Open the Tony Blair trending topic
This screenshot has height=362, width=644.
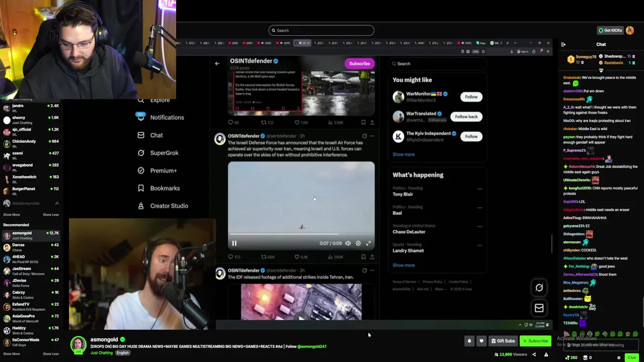[403, 194]
